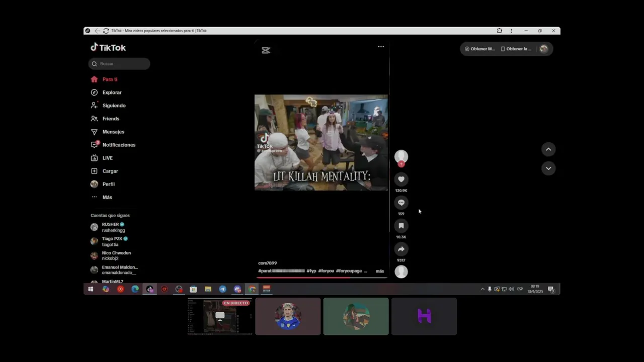Open profile avatar in top right
Screen dimensions: 644x362
point(544,49)
